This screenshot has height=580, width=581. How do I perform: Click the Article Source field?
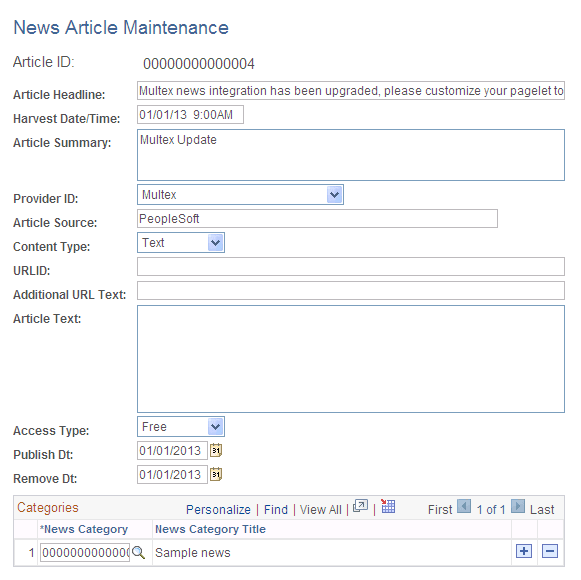coord(317,219)
